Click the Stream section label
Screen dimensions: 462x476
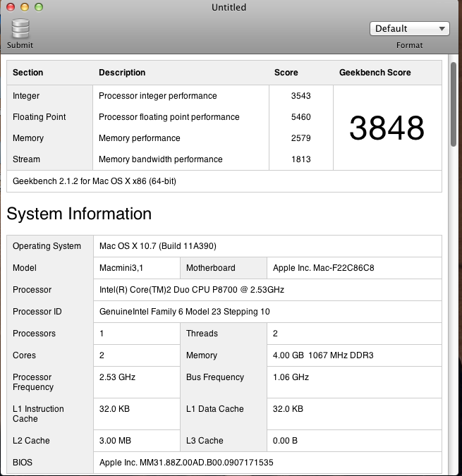pyautogui.click(x=26, y=159)
